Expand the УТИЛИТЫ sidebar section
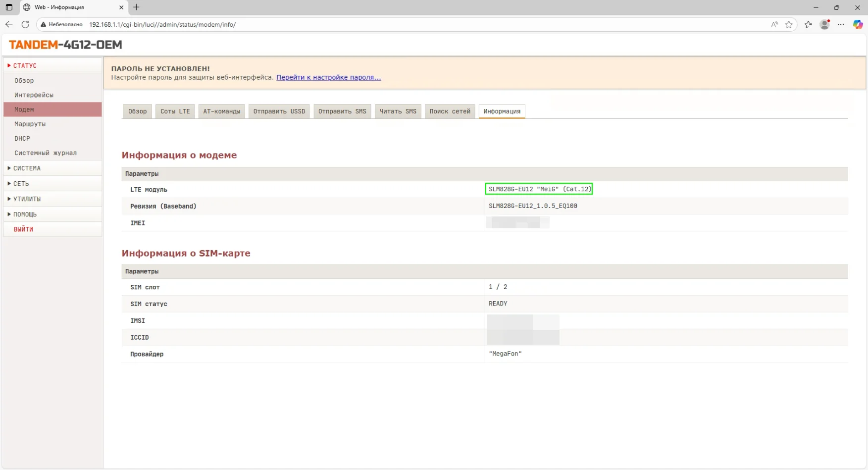The image size is (868, 470). click(x=27, y=199)
